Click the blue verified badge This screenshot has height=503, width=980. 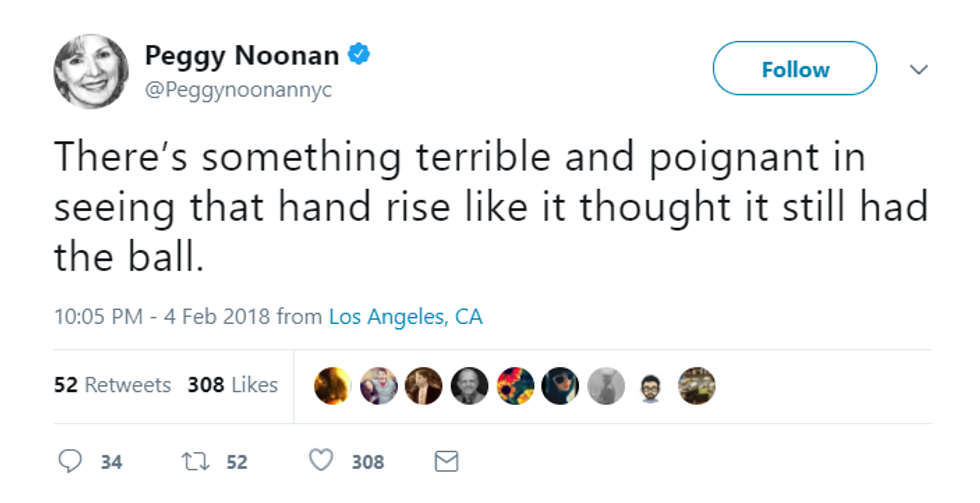pos(359,54)
